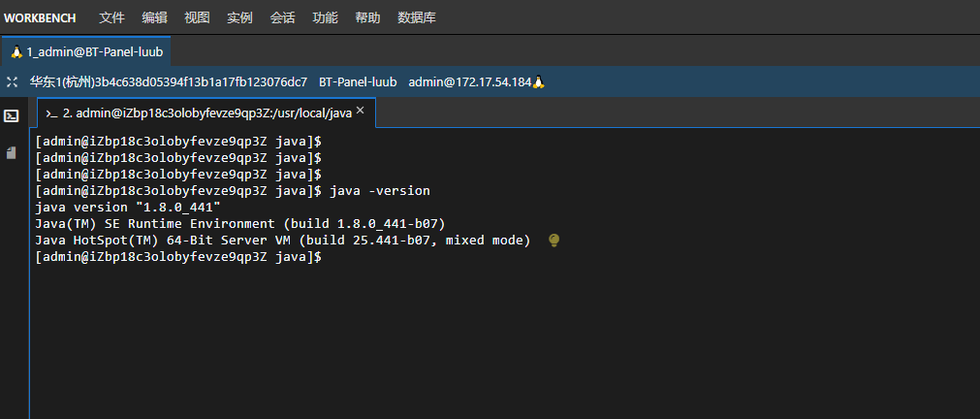Viewport: 980px width, 419px height.
Task: Close the /usr/local/java terminal tab
Action: 360,111
